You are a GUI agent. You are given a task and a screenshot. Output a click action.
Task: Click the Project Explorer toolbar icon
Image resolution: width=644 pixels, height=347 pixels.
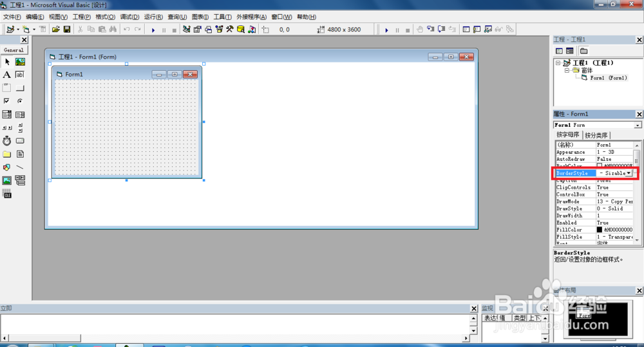click(187, 29)
